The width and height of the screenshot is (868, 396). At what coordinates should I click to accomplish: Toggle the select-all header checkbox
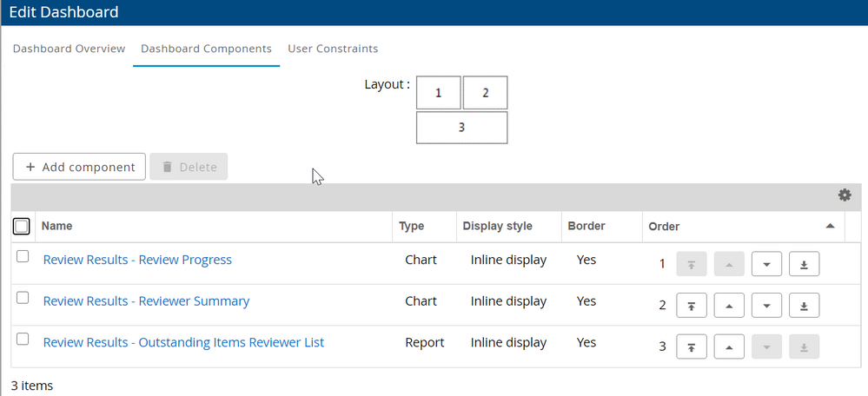[x=22, y=227]
